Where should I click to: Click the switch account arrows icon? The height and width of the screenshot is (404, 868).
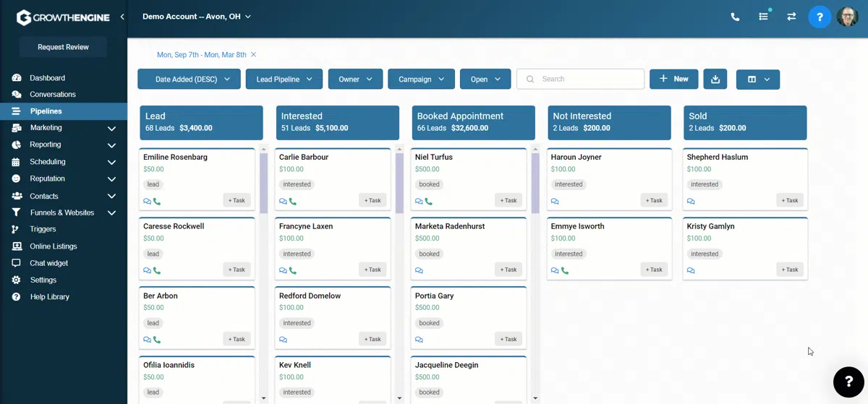(791, 17)
